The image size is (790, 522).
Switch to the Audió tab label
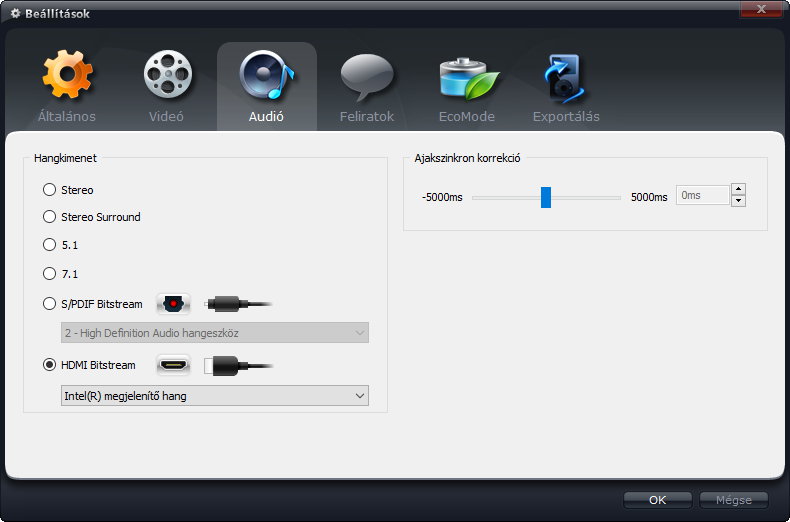(266, 116)
